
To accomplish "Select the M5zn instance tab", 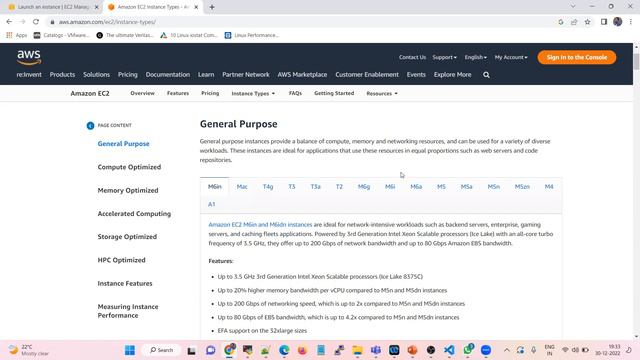I will click(x=522, y=187).
